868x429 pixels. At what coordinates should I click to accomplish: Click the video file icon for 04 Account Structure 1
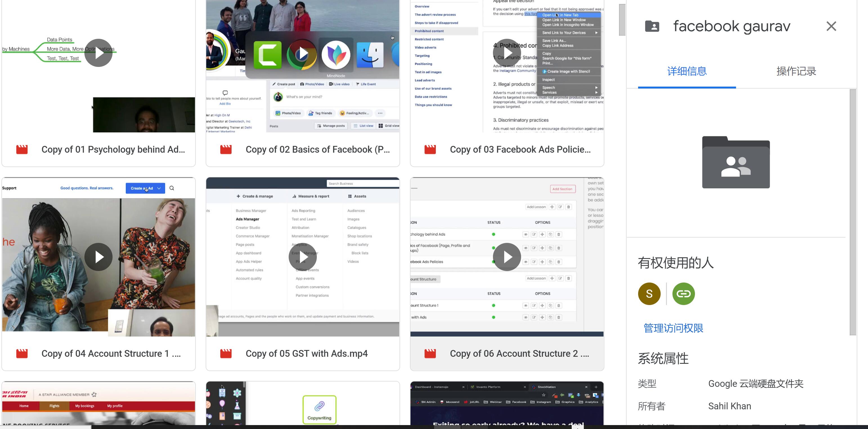(22, 354)
